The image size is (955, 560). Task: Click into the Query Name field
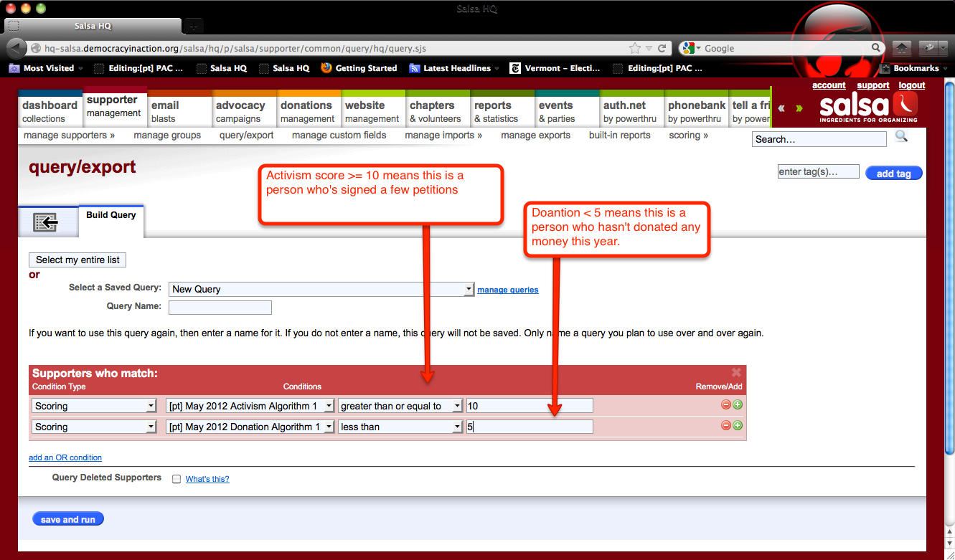[220, 308]
